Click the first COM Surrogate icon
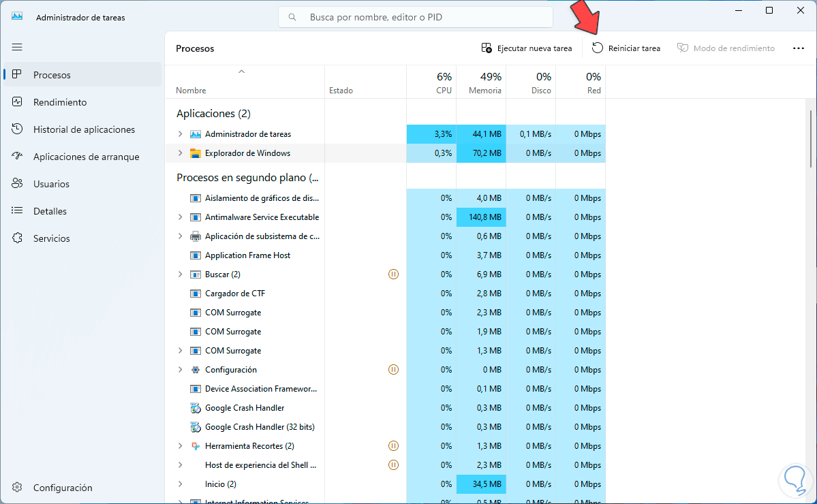 (196, 313)
